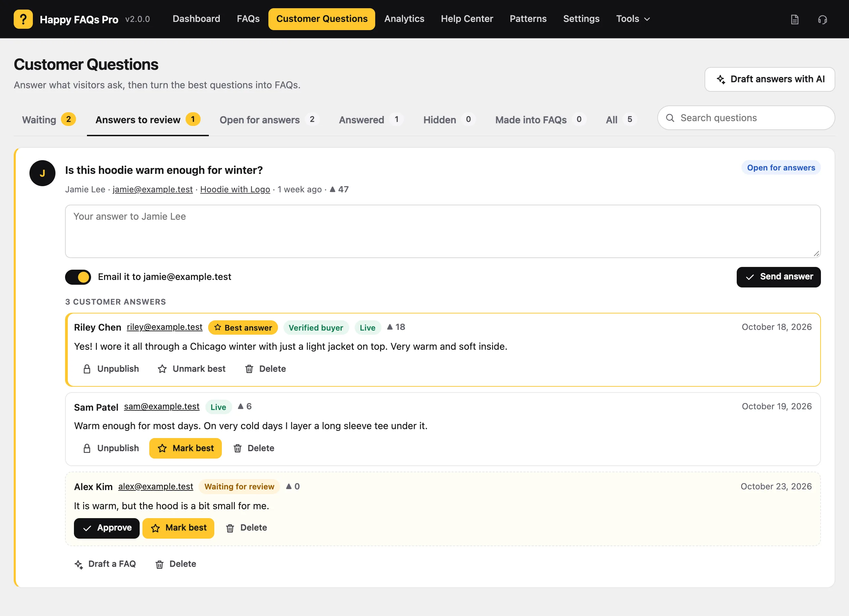
Task: Open the Open for answers tab
Action: pos(269,120)
